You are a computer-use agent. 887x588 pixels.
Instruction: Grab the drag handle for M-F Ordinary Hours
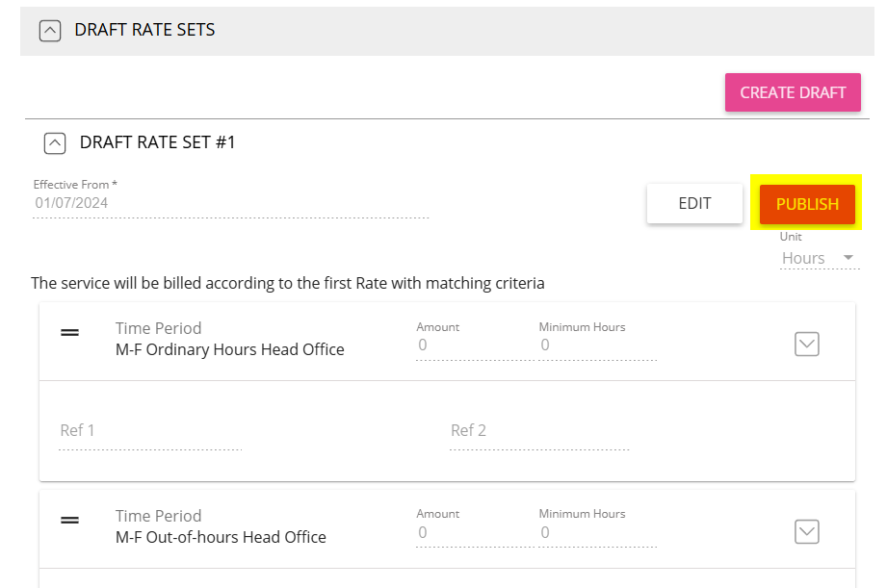69,332
